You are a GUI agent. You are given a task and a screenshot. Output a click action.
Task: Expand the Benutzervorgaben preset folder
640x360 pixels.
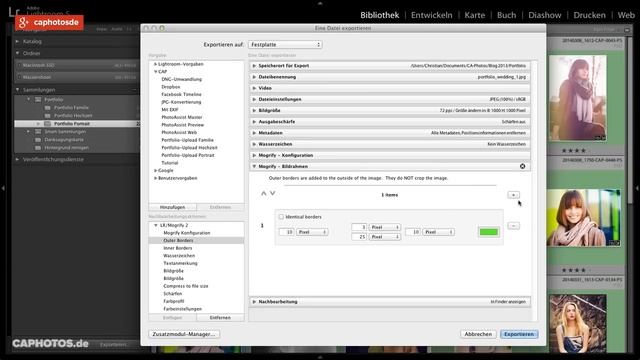pos(156,178)
